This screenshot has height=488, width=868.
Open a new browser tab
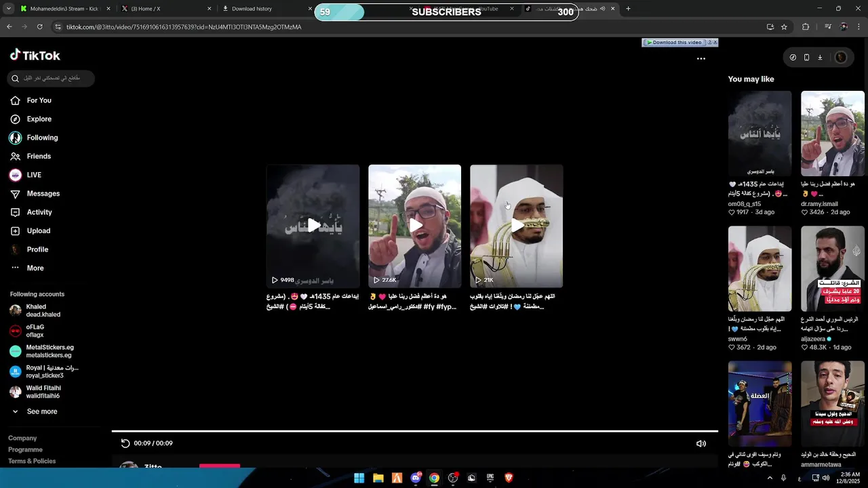click(x=628, y=9)
